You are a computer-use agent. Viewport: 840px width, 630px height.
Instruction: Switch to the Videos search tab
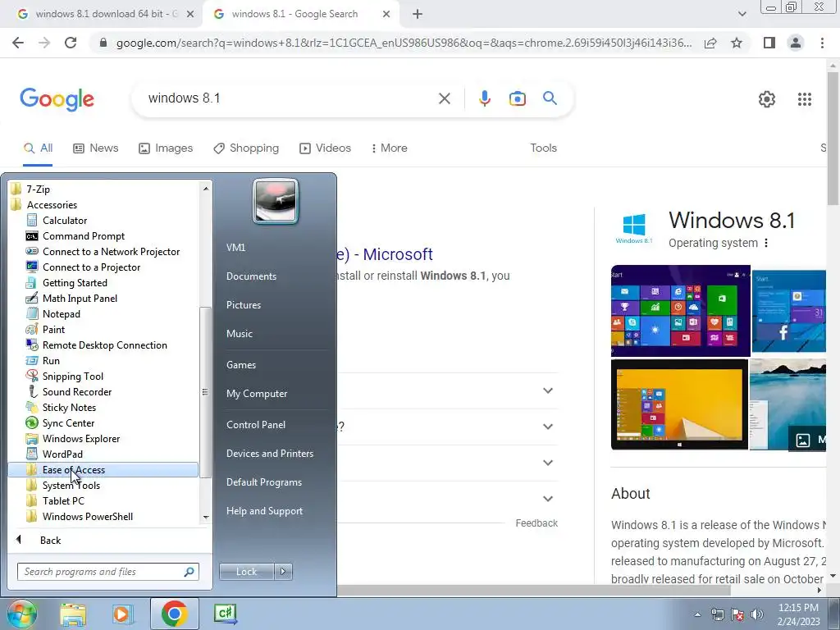point(325,148)
